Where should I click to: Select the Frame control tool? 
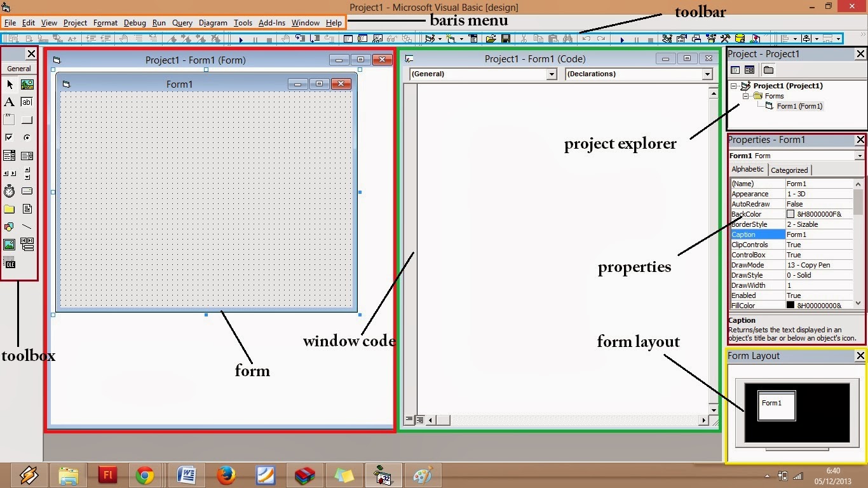[10, 120]
